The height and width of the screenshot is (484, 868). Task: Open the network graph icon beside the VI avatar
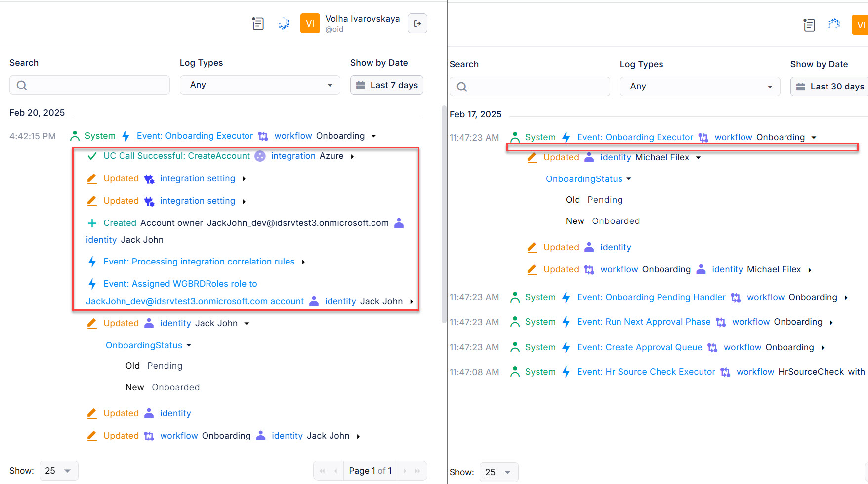(x=284, y=23)
